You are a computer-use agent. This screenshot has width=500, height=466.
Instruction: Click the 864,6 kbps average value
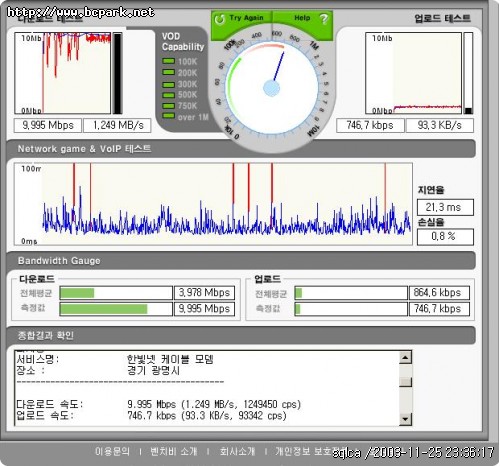coord(439,293)
